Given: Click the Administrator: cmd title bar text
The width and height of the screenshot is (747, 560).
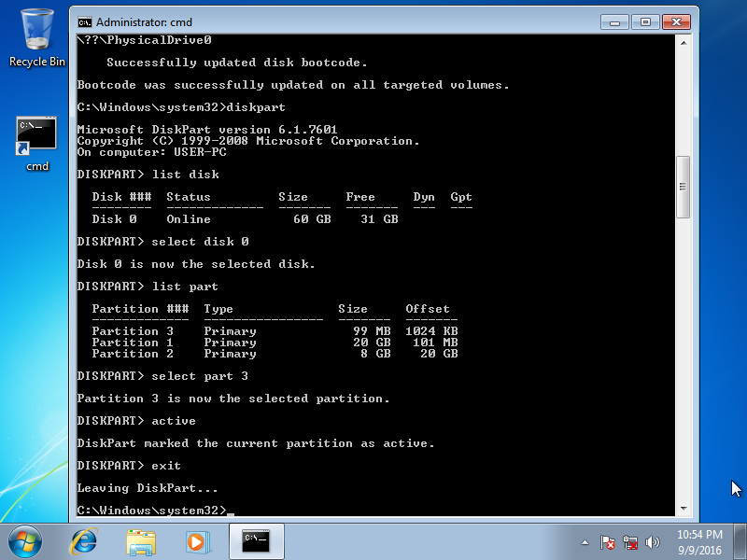Looking at the screenshot, I should tap(144, 22).
